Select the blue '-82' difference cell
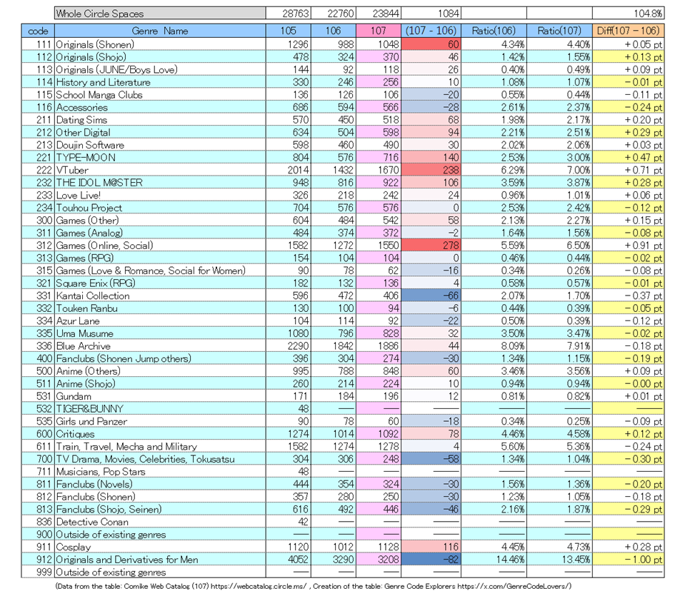700x591 pixels. pos(431,560)
